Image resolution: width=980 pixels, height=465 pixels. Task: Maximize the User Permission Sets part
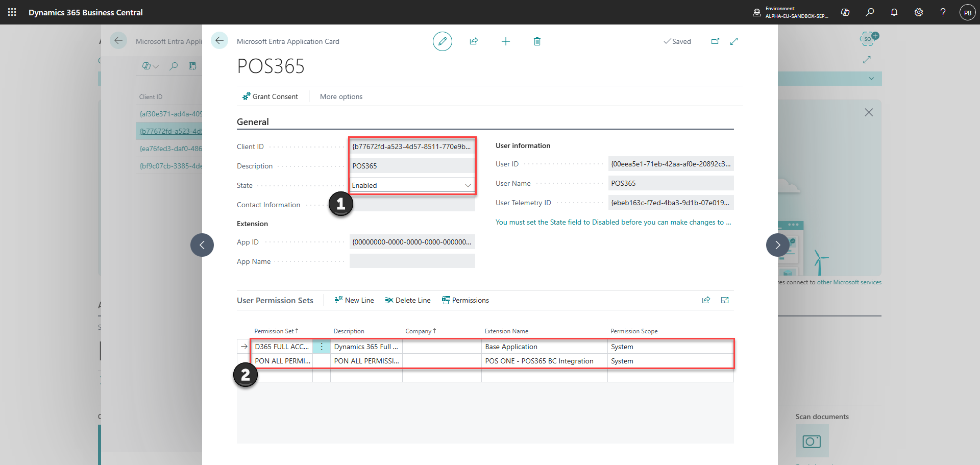coord(725,300)
